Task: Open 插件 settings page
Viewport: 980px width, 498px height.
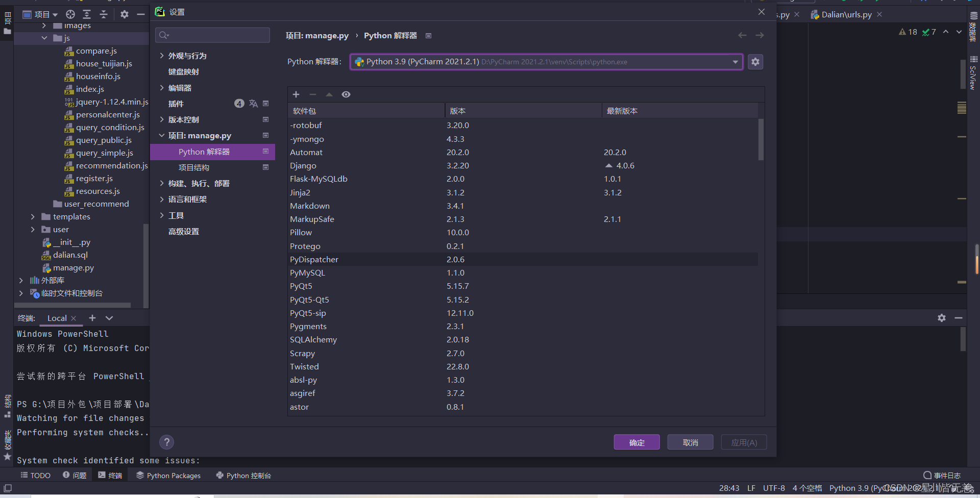Action: click(176, 104)
